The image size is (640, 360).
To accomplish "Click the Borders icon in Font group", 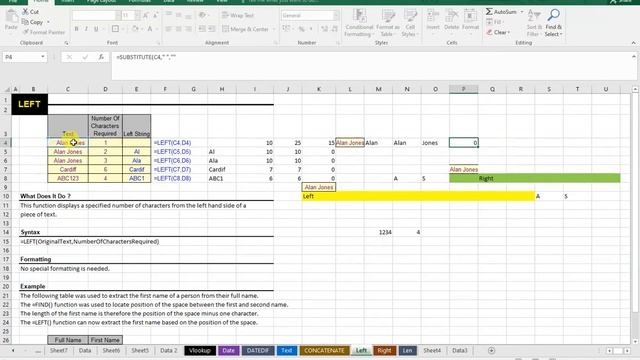I will coord(116,29).
